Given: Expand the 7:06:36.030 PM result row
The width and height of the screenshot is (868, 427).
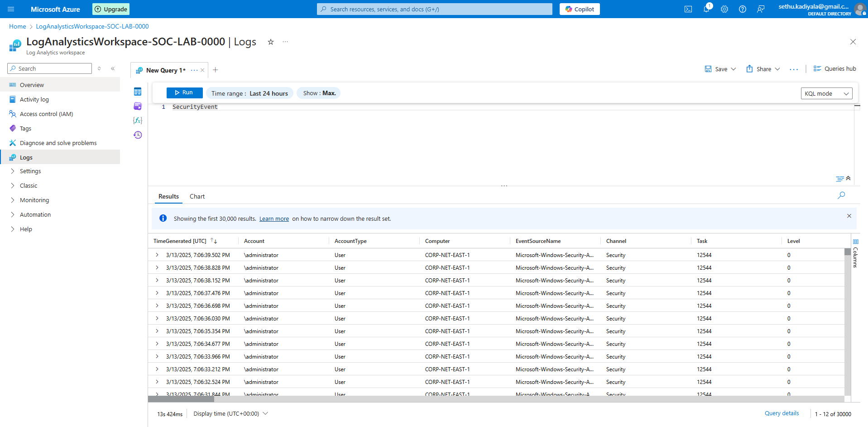Looking at the screenshot, I should (157, 318).
